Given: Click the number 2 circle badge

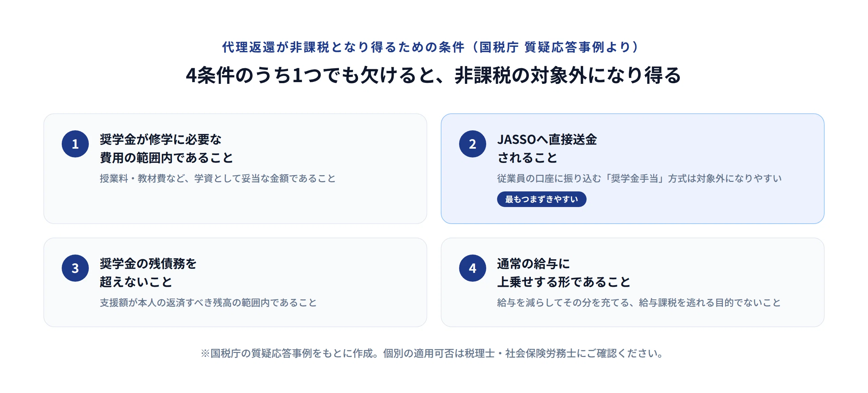Looking at the screenshot, I should pos(473,144).
